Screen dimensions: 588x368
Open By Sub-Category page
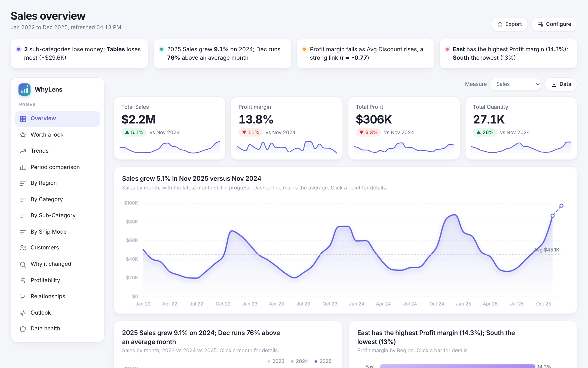tap(57, 216)
